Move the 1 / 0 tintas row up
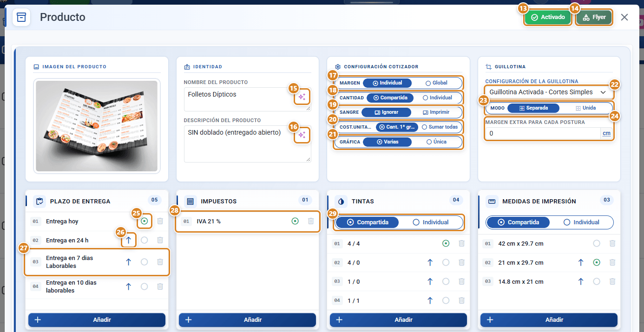The width and height of the screenshot is (644, 332). coord(430,281)
